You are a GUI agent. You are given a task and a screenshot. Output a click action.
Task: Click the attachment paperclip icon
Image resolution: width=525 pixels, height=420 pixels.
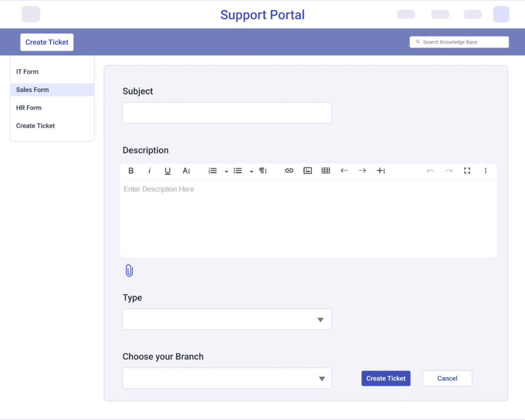click(x=129, y=270)
